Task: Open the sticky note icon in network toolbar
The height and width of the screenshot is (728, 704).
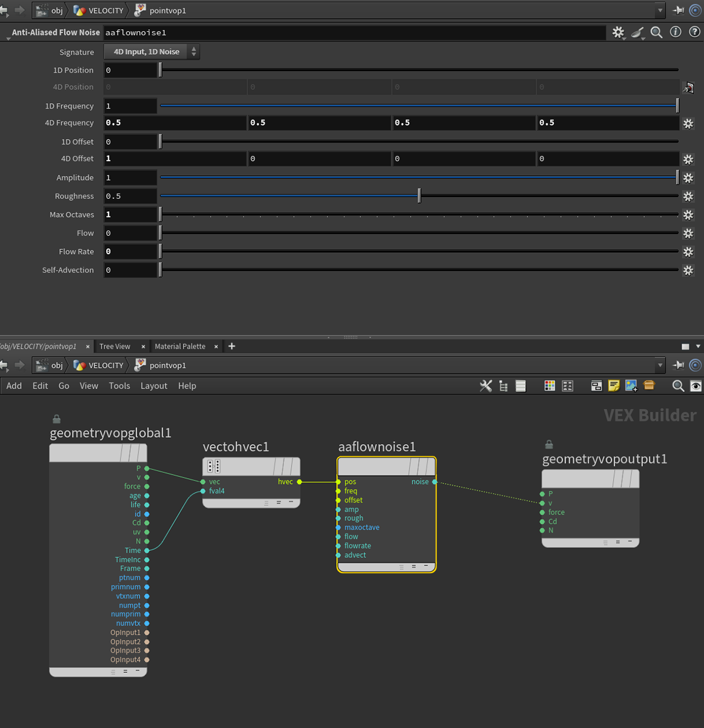Action: (x=614, y=385)
